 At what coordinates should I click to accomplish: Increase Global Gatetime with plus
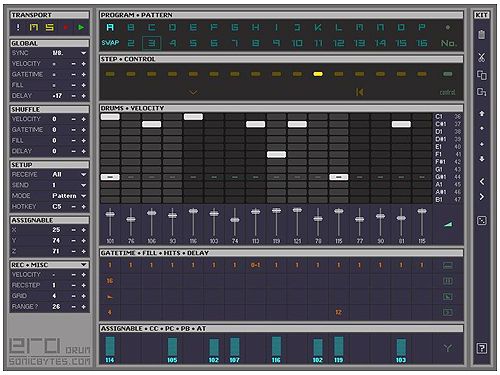coord(84,74)
